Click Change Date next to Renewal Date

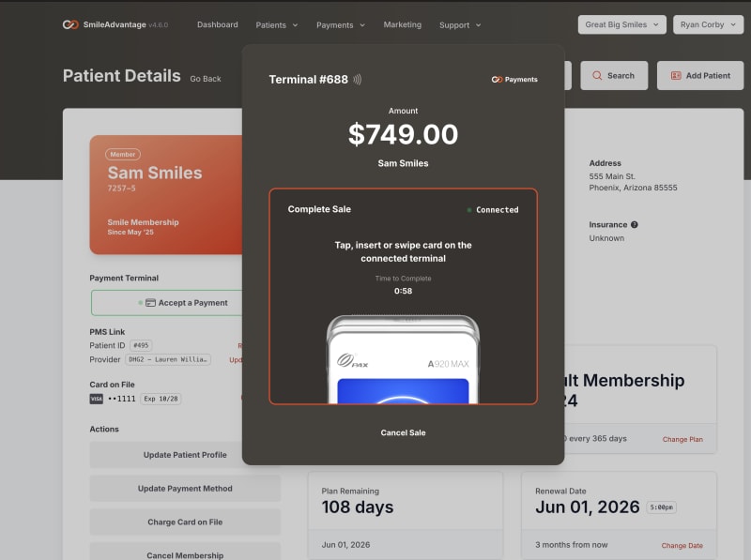coord(681,545)
